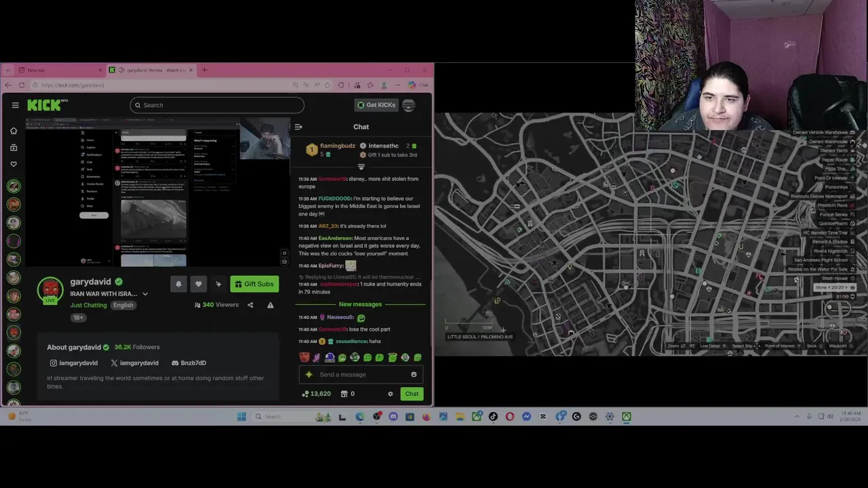Click the English language tag

[123, 305]
